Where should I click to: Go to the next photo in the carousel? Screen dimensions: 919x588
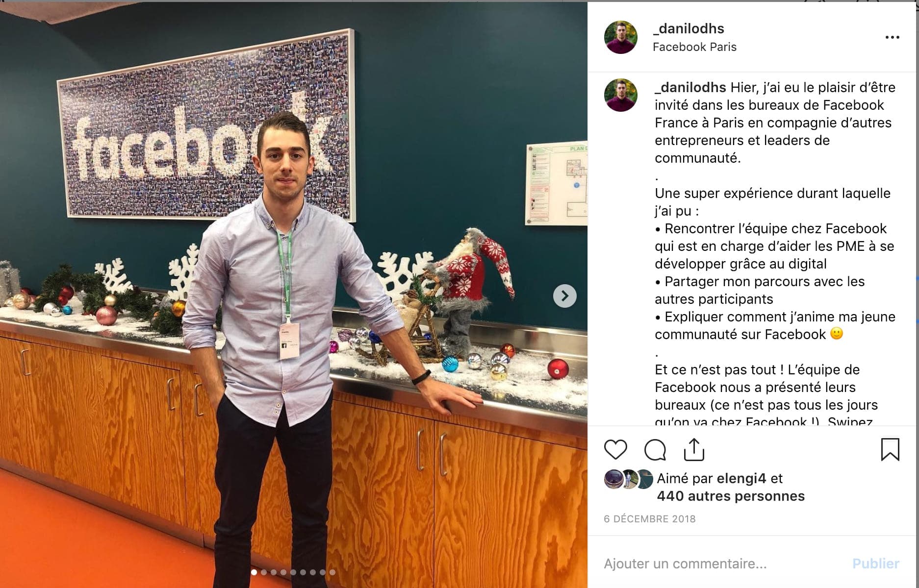click(x=564, y=296)
